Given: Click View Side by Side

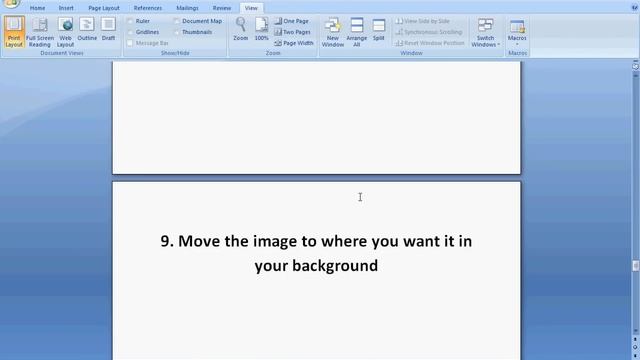Looking at the screenshot, I should pyautogui.click(x=422, y=21).
